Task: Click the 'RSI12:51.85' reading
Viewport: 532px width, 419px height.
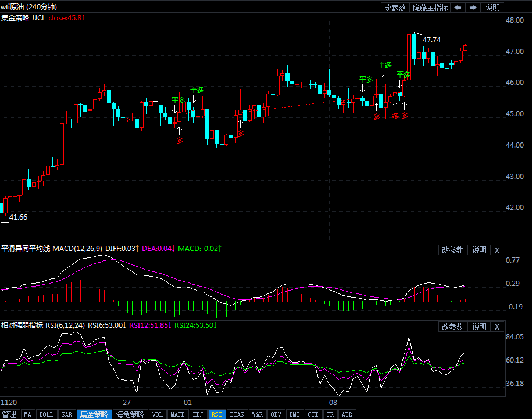Action: click(151, 325)
